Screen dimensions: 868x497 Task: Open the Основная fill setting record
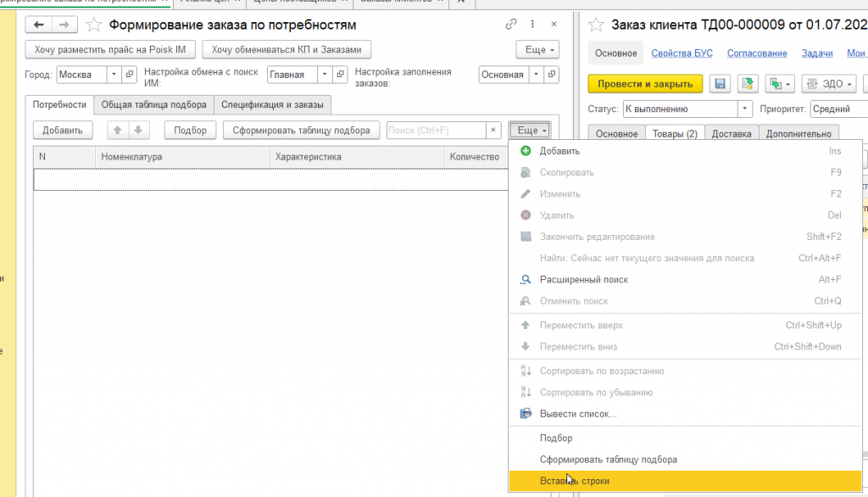(552, 75)
